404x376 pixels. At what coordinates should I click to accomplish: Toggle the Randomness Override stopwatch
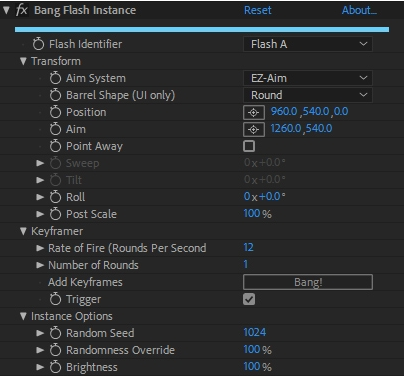point(55,350)
